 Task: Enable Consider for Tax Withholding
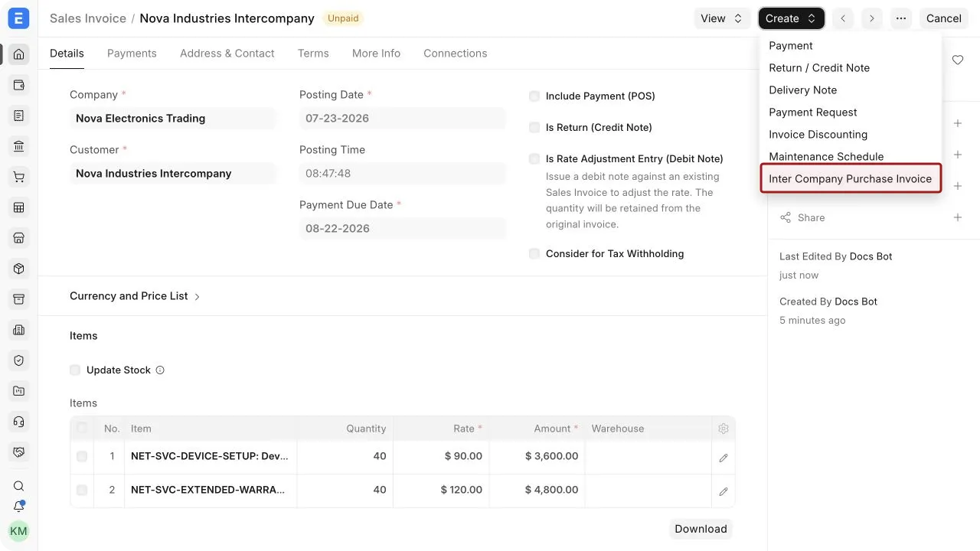coord(534,254)
